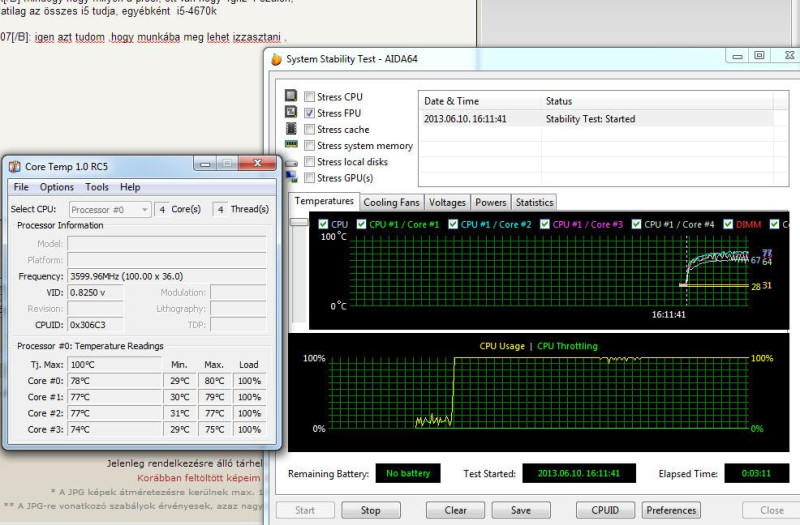800x525 pixels.
Task: Click the disk drive icon beside Stress local disks
Action: pyautogui.click(x=291, y=163)
